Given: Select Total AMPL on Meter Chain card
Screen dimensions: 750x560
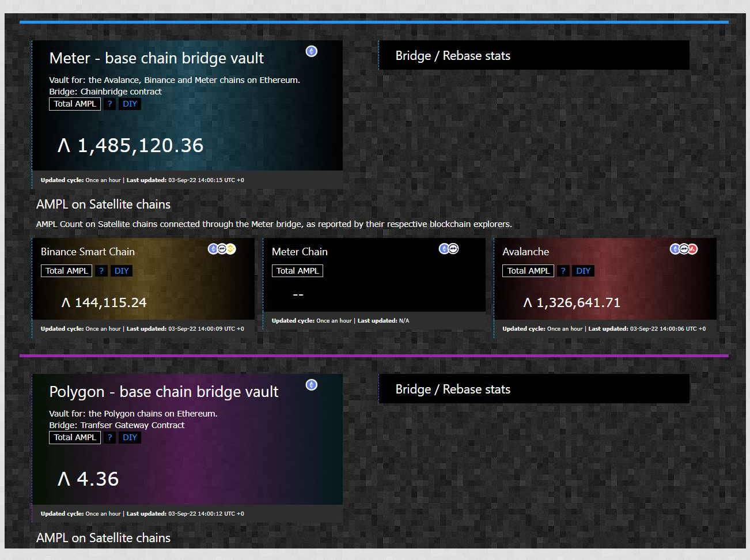Looking at the screenshot, I should coord(297,271).
